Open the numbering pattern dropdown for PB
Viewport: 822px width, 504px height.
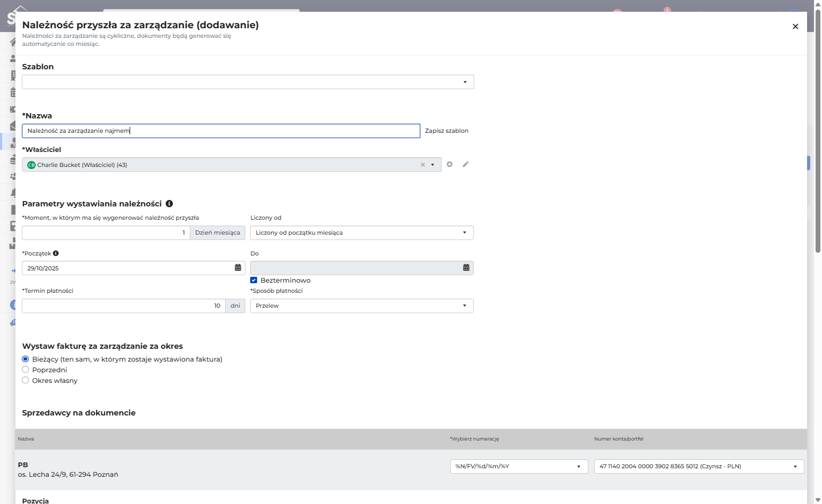(x=519, y=467)
